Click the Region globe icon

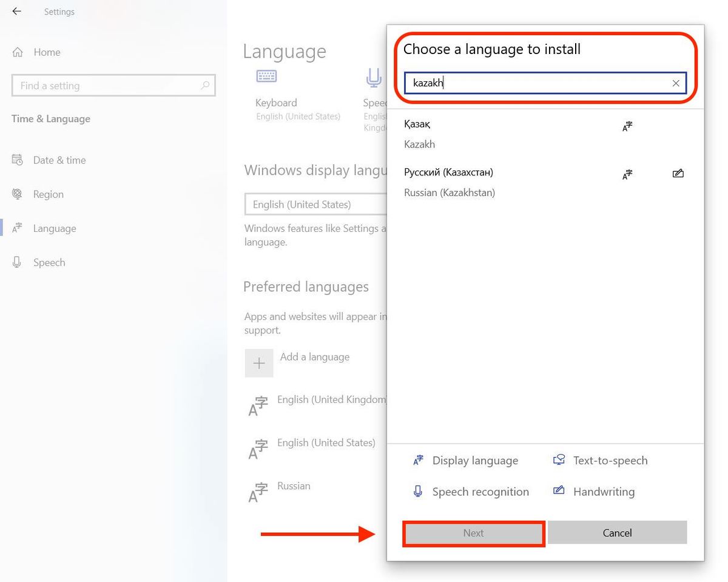(x=18, y=194)
